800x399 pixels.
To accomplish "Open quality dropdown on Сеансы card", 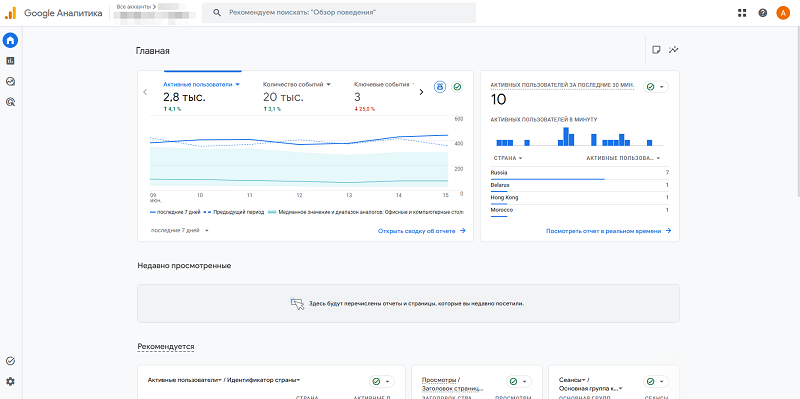I will click(x=656, y=381).
